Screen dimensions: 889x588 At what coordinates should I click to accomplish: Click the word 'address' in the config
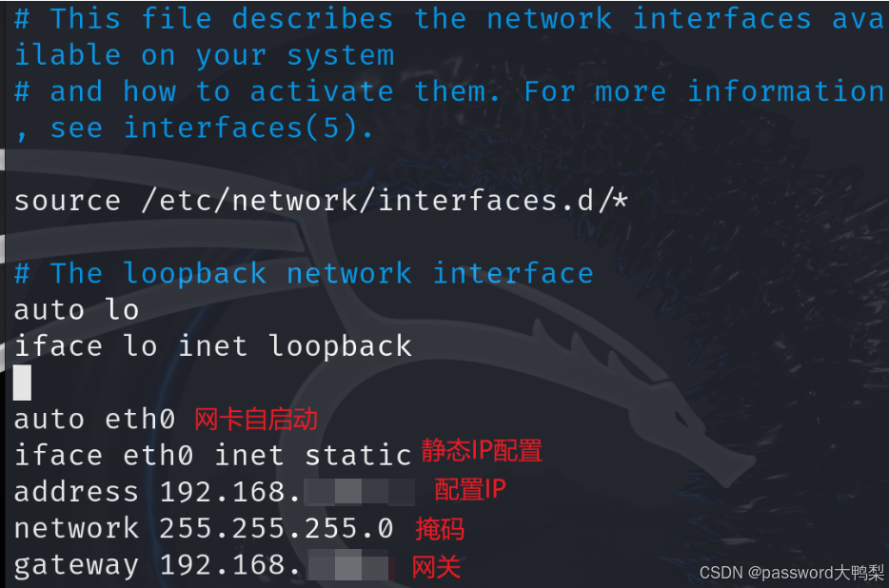pos(76,492)
